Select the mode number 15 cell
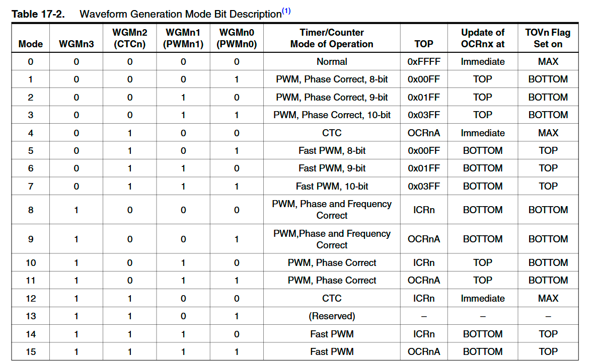Viewport: 595px width, 364px height. coord(31,352)
